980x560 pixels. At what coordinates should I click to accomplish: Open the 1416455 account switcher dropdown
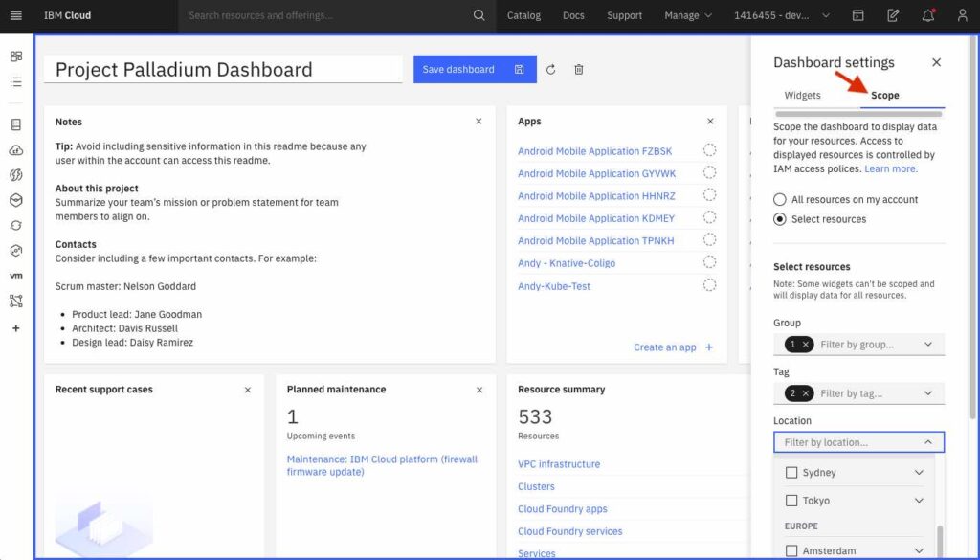pyautogui.click(x=781, y=15)
